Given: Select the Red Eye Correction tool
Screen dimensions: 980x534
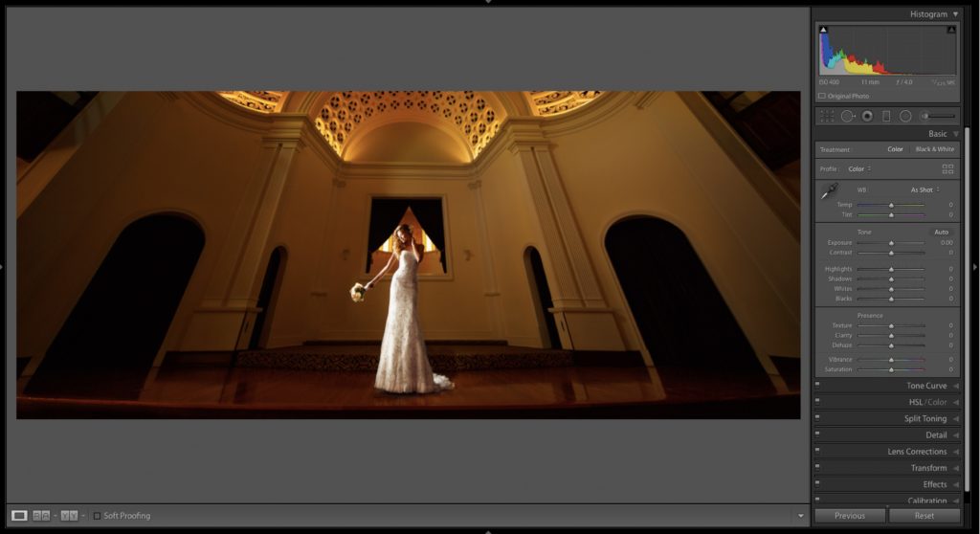Looking at the screenshot, I should [x=867, y=117].
